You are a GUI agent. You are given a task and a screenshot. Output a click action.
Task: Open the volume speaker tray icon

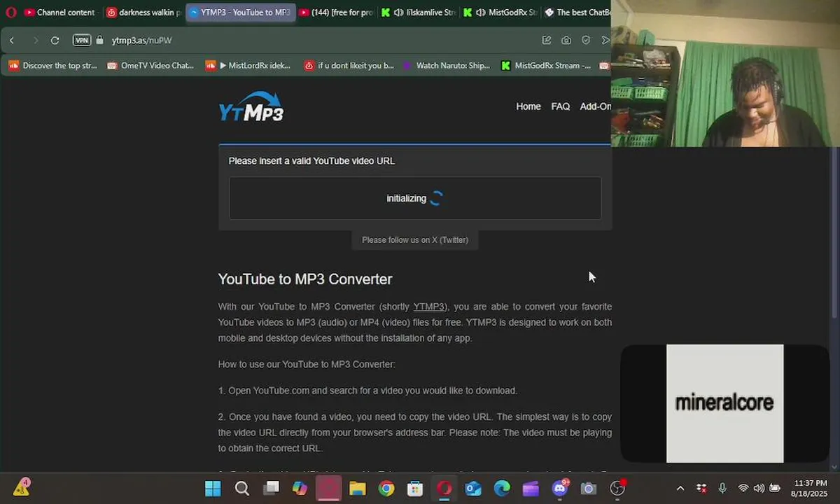tap(759, 489)
